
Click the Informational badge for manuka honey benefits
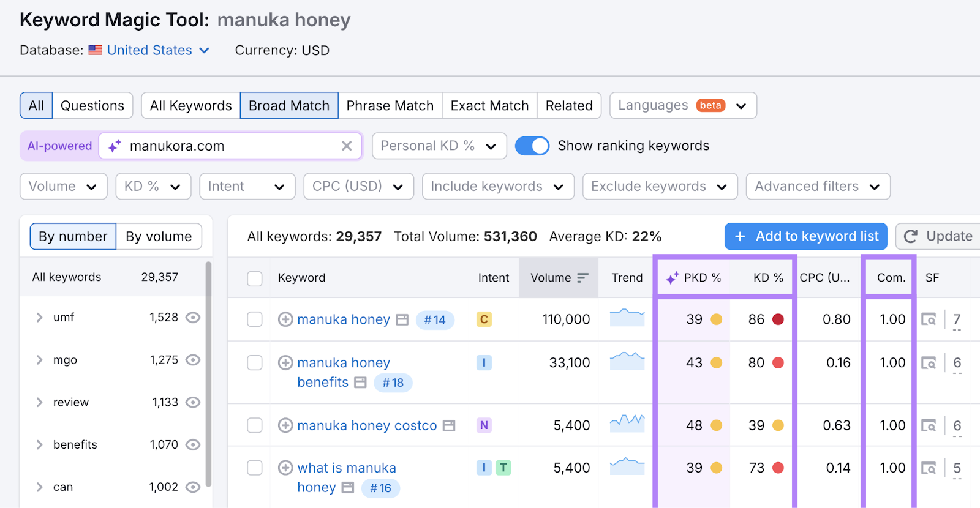(x=484, y=363)
